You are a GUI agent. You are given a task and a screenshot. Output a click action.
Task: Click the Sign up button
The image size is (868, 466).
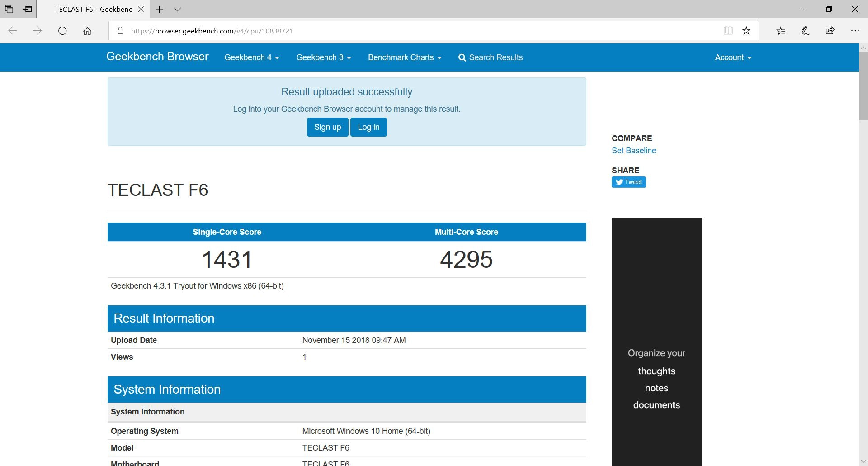click(327, 127)
